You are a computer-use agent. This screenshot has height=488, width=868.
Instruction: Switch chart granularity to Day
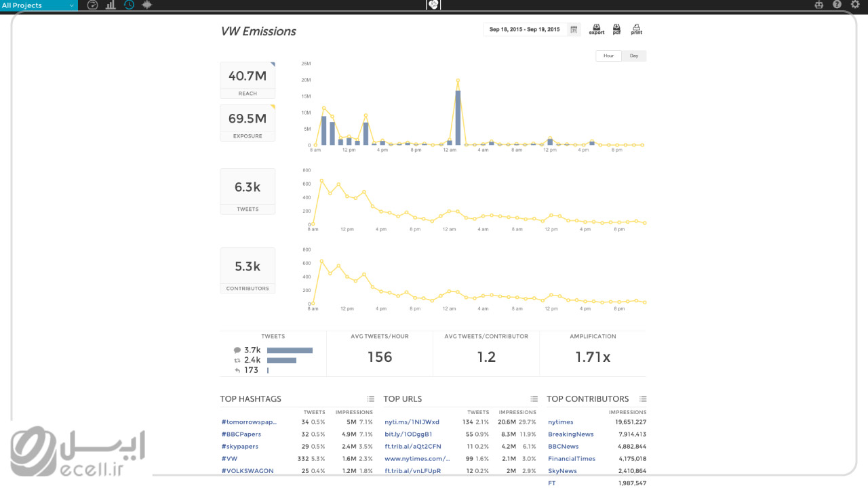click(x=634, y=56)
